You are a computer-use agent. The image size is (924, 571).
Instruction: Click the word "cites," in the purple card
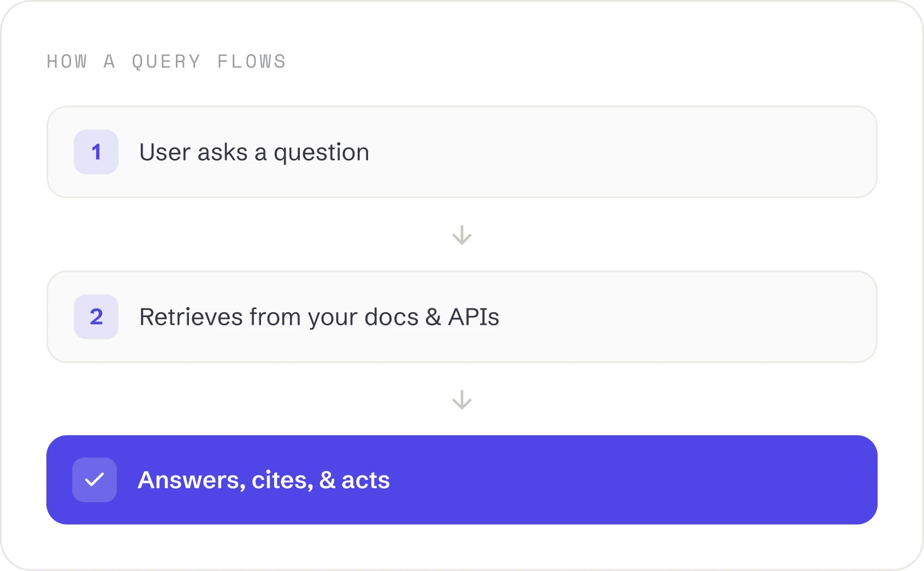click(x=282, y=481)
